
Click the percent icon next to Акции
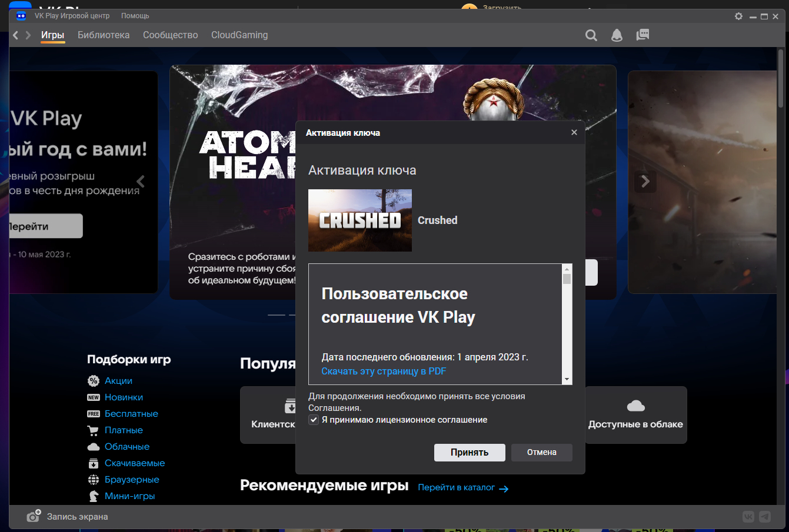coord(94,381)
